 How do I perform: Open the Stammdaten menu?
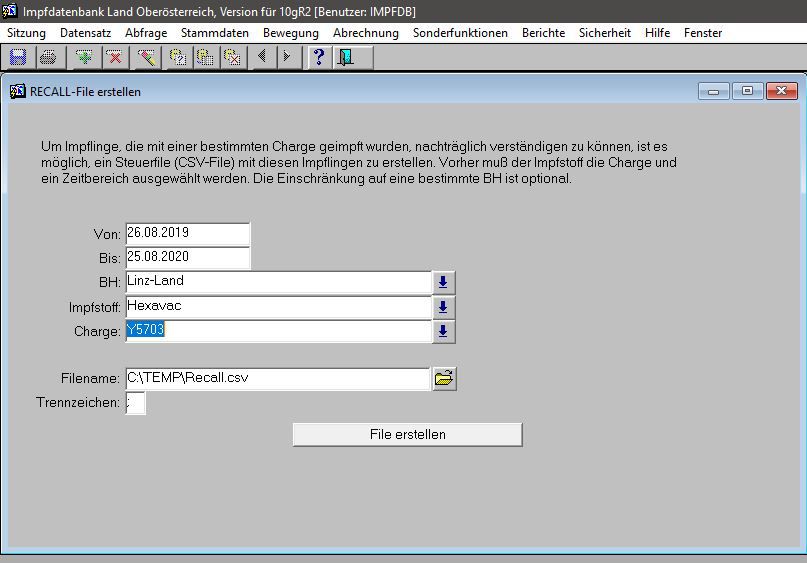click(214, 33)
